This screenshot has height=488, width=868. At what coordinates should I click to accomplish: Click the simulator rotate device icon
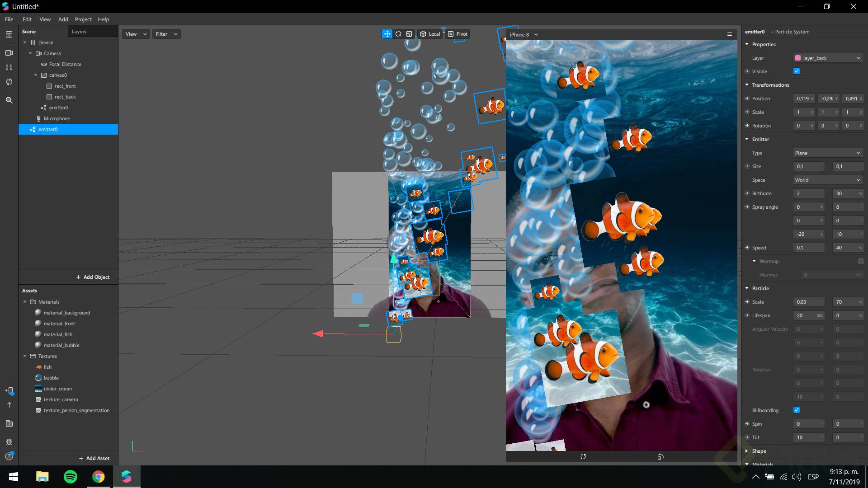coord(660,456)
